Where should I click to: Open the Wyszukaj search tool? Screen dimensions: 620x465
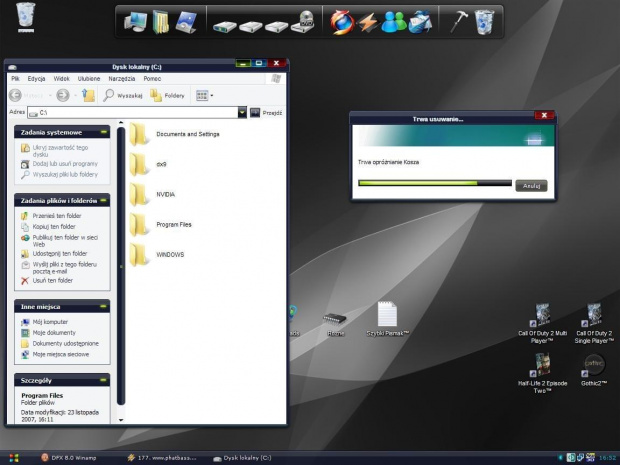[122, 95]
